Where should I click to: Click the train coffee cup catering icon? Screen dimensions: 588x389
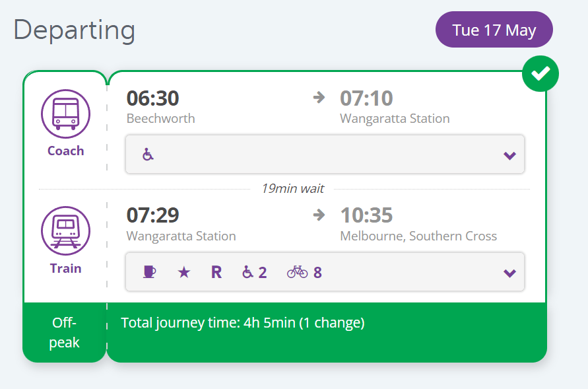click(149, 272)
